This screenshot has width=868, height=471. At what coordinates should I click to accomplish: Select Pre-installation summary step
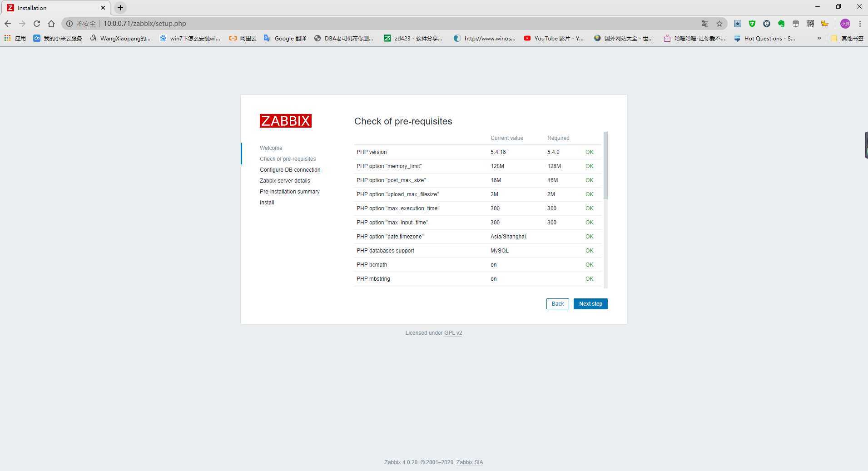click(x=289, y=192)
